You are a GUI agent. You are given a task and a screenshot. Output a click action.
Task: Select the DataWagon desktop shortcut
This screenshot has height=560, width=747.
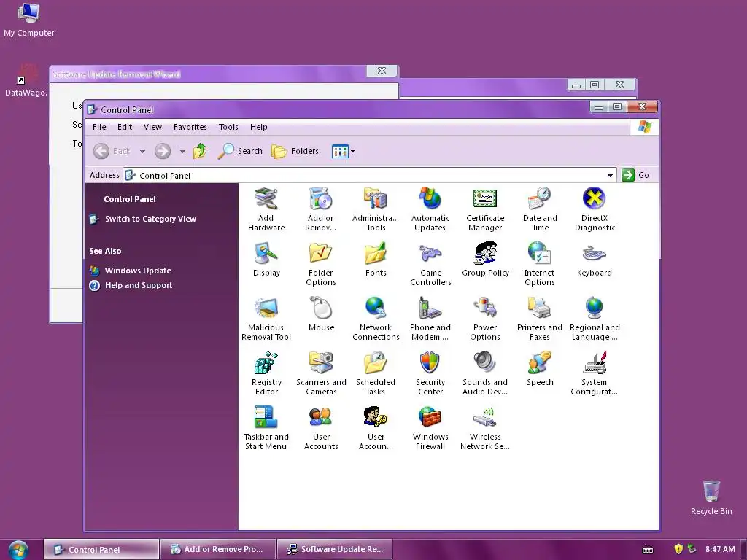26,79
